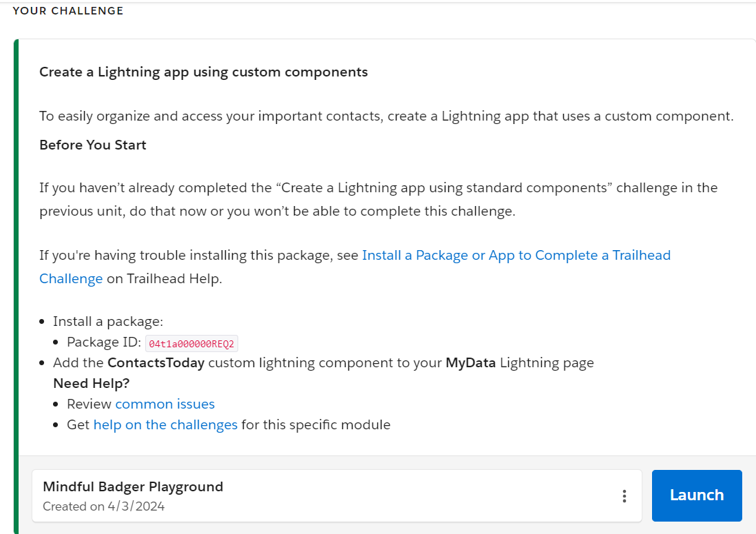Click the common issues link
This screenshot has height=534, width=756.
(x=165, y=404)
